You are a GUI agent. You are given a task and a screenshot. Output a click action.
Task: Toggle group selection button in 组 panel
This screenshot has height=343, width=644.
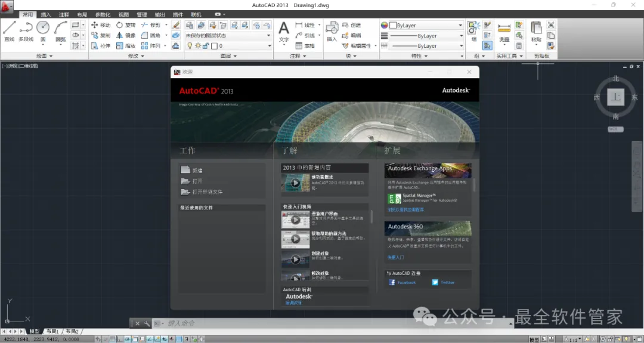tap(488, 45)
